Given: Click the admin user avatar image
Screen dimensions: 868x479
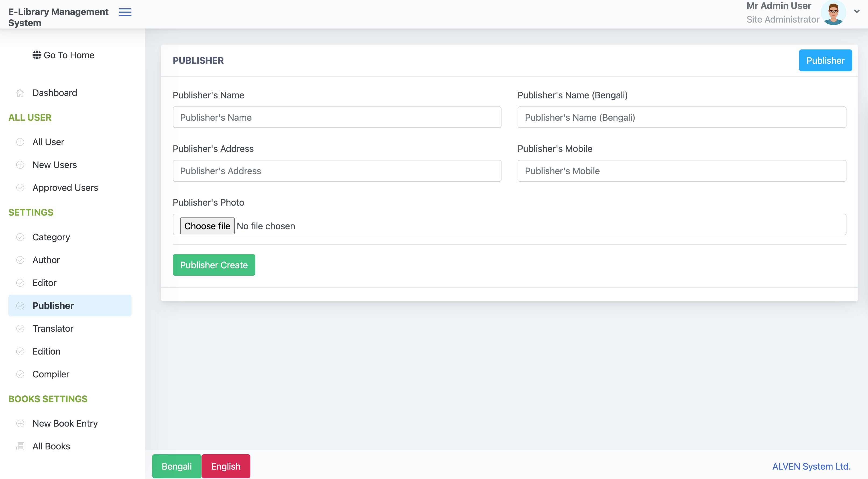Looking at the screenshot, I should 834,12.
